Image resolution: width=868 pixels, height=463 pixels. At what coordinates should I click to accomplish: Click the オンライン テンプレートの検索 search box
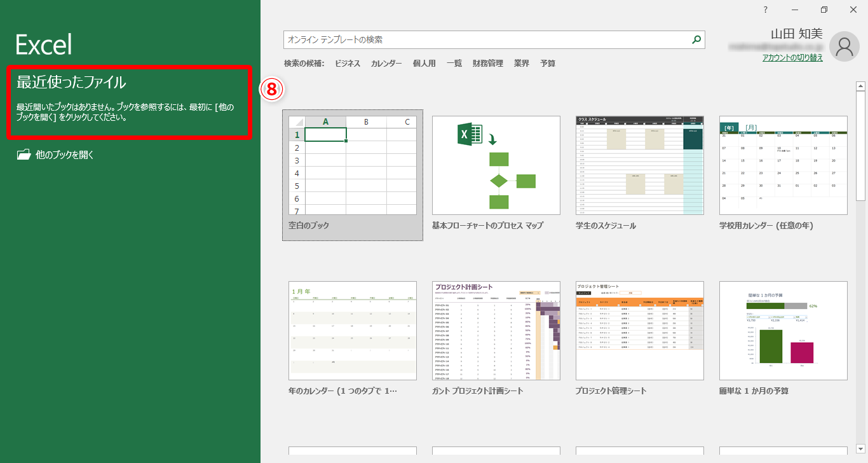[494, 39]
